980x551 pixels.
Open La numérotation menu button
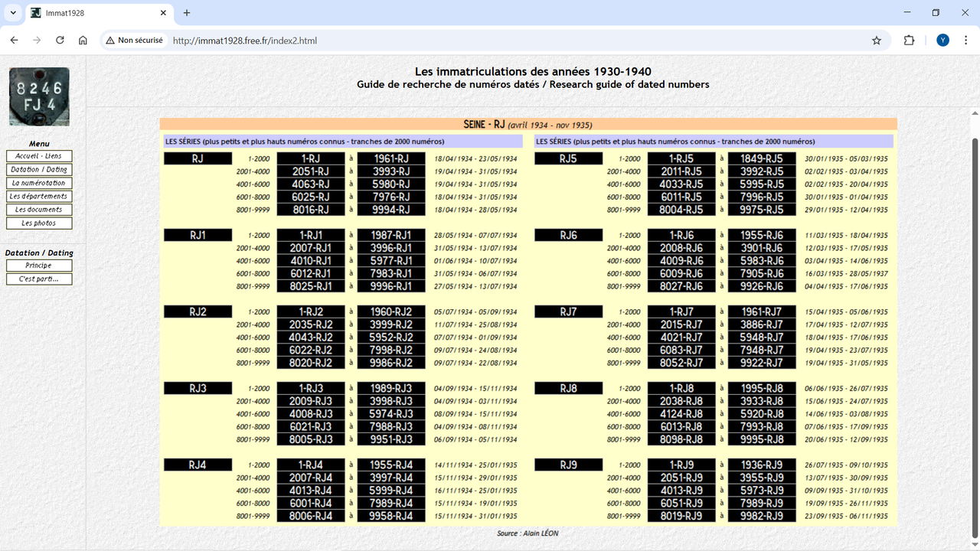click(x=39, y=183)
